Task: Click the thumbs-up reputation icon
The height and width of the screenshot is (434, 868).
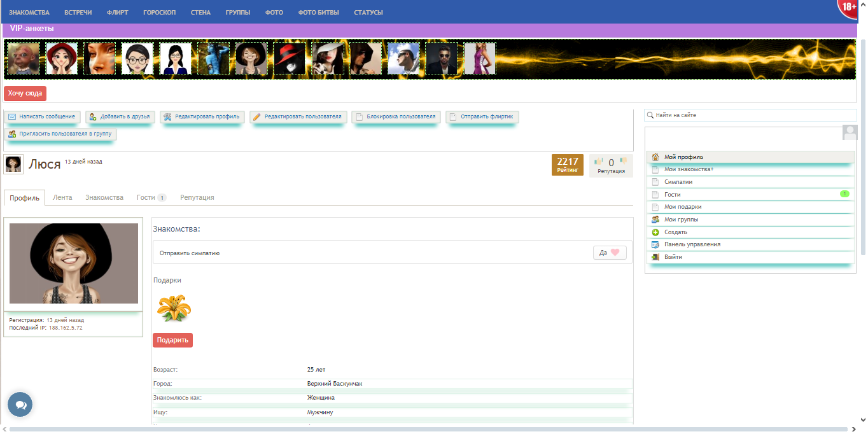Action: [x=598, y=162]
